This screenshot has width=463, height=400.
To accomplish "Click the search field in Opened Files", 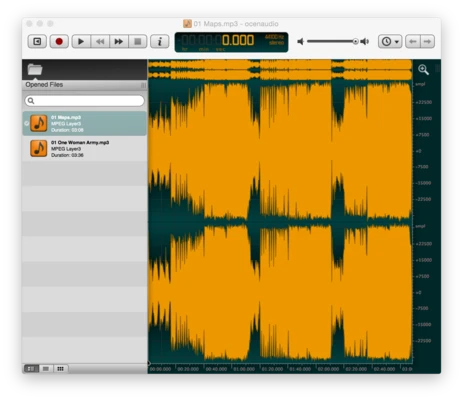I will pyautogui.click(x=85, y=101).
